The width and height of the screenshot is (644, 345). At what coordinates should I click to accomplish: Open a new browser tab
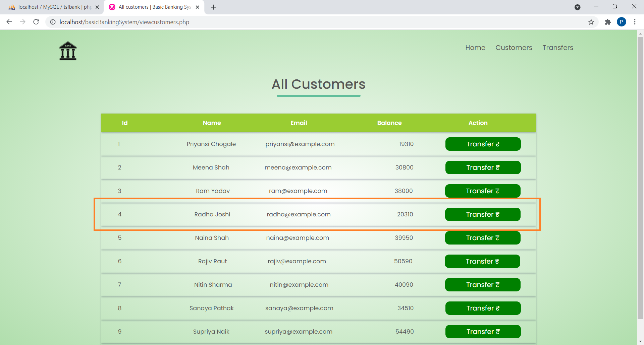click(x=213, y=7)
